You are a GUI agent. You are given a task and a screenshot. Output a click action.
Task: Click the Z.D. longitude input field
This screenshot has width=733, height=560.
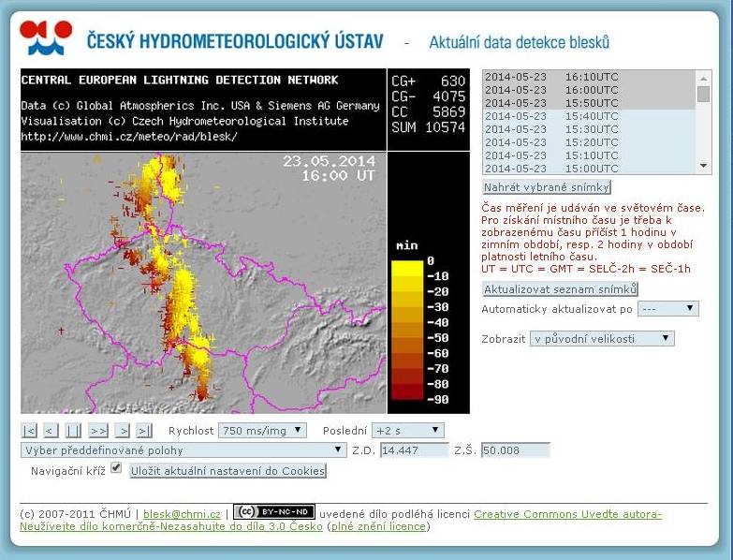click(x=414, y=450)
